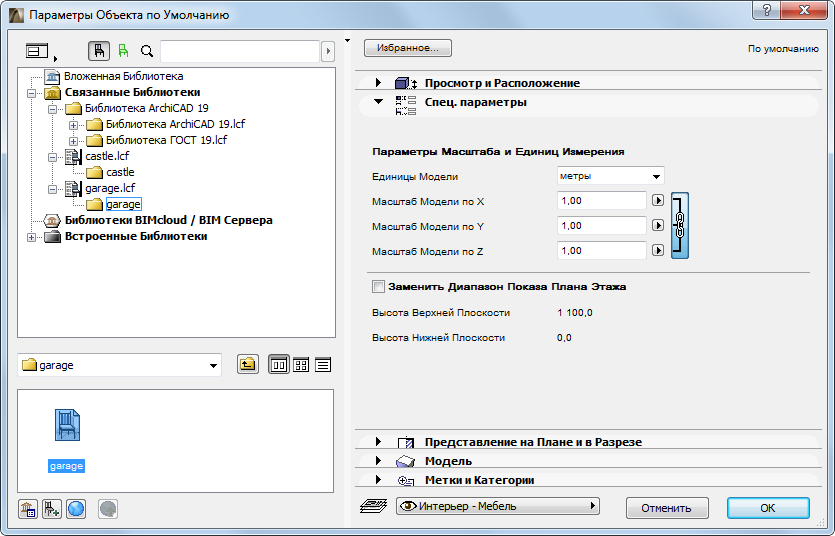The width and height of the screenshot is (835, 536).
Task: Click the add library object (chair plus) icon
Action: 52,509
